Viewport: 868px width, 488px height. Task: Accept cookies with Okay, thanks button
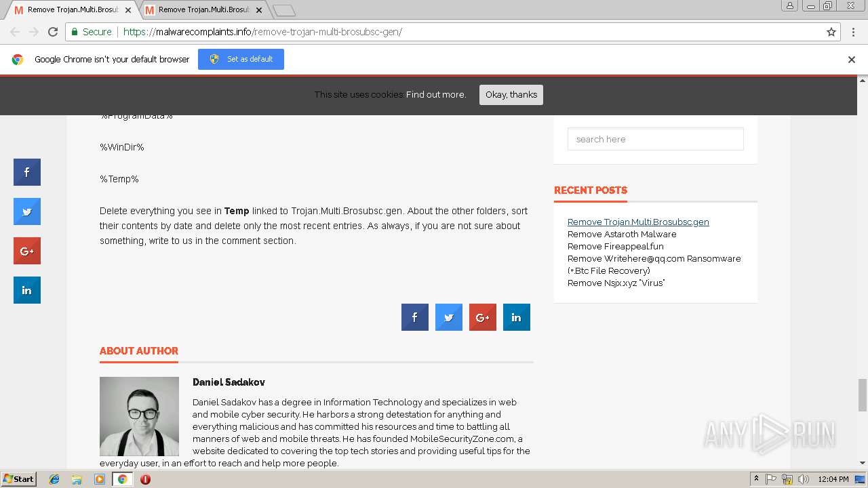pos(511,94)
